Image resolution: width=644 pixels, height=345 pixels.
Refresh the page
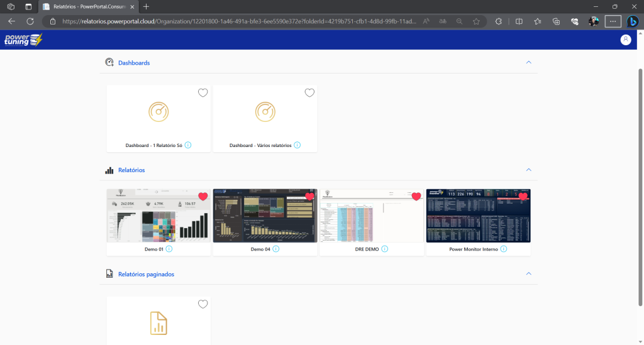pos(30,21)
